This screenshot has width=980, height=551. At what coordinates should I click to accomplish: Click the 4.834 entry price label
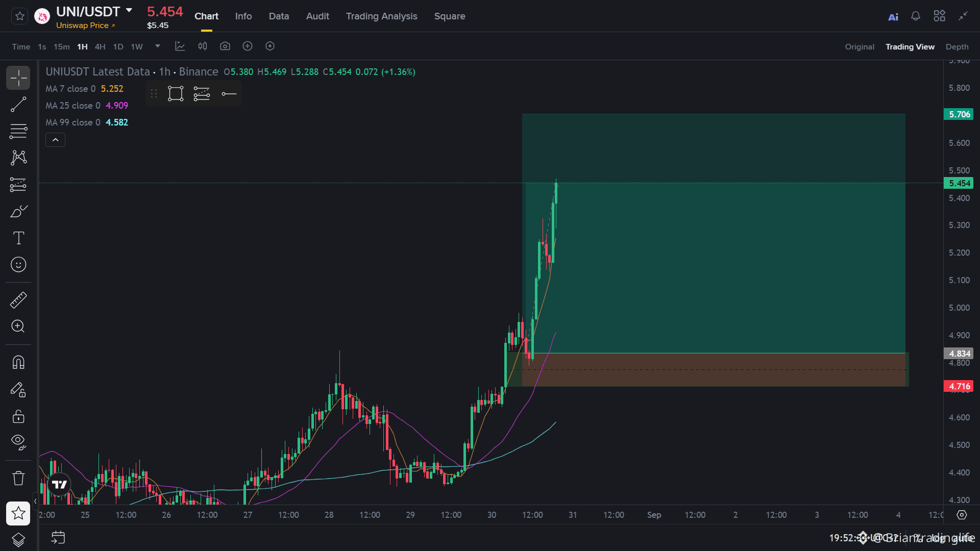click(959, 354)
